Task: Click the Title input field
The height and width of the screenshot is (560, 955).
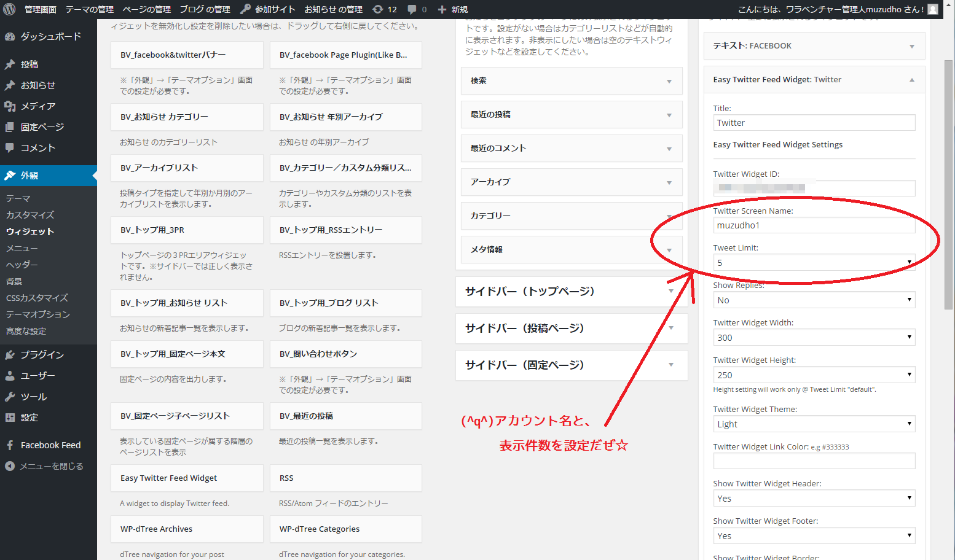Action: click(x=814, y=123)
